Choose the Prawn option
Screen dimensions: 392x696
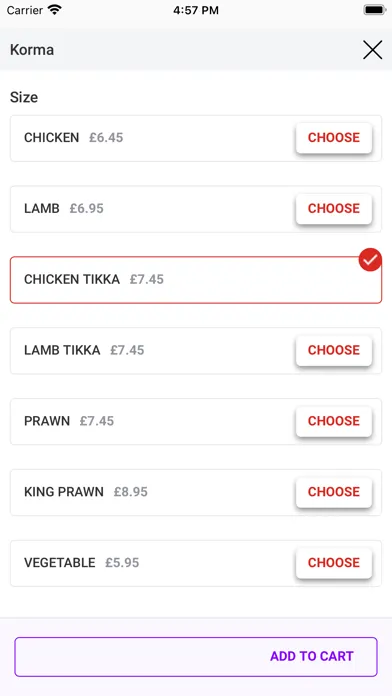(x=334, y=421)
